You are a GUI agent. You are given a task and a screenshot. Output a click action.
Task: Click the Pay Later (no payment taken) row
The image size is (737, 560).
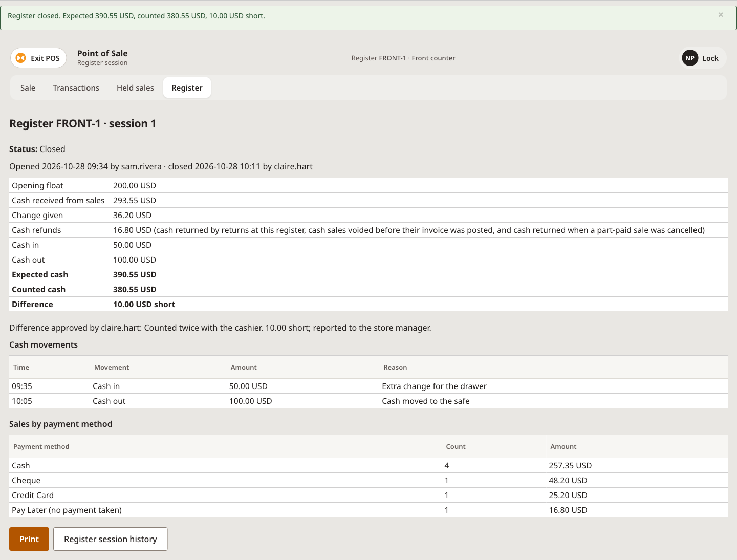[x=368, y=510]
